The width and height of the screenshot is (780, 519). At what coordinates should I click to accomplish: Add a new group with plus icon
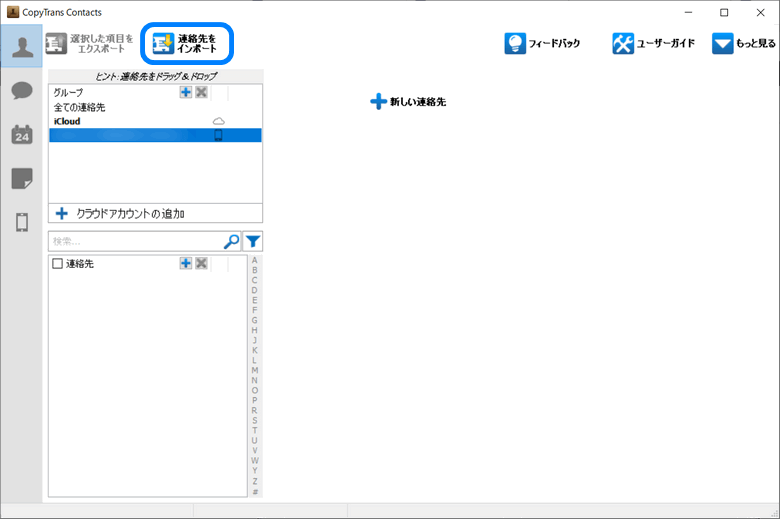[186, 92]
